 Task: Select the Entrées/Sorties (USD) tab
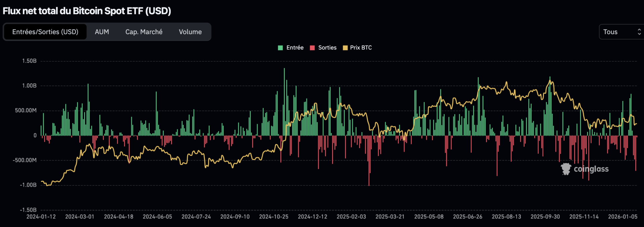45,32
